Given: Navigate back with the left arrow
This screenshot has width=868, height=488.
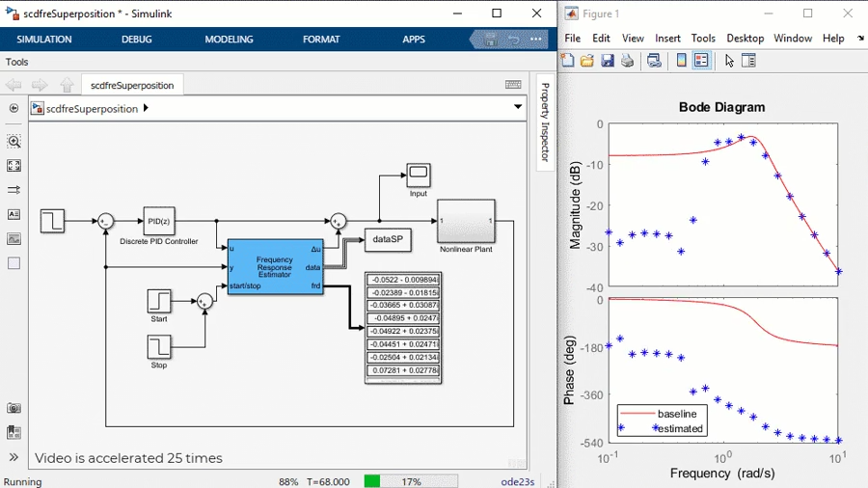Looking at the screenshot, I should tap(14, 85).
